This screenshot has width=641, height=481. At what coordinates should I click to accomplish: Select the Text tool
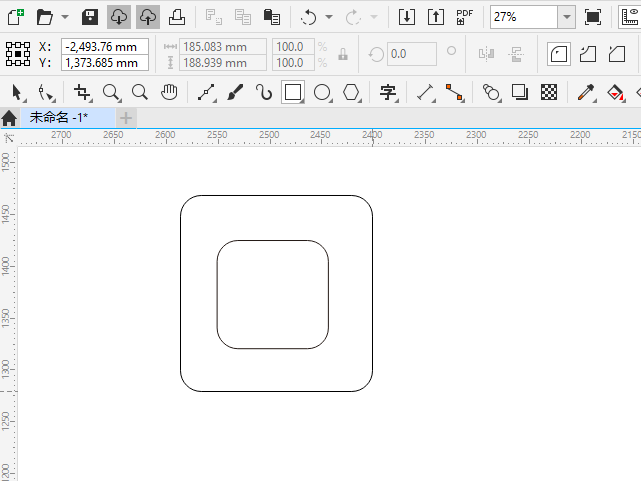point(388,93)
